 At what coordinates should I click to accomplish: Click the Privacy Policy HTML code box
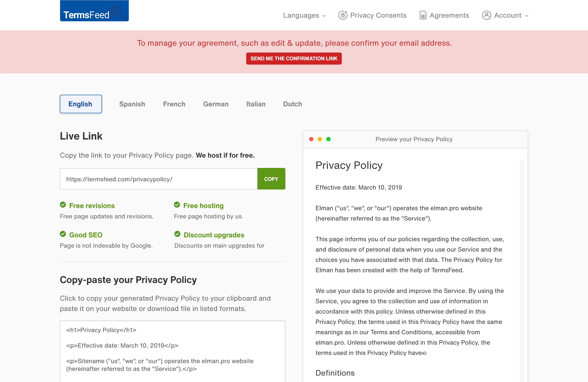point(172,351)
